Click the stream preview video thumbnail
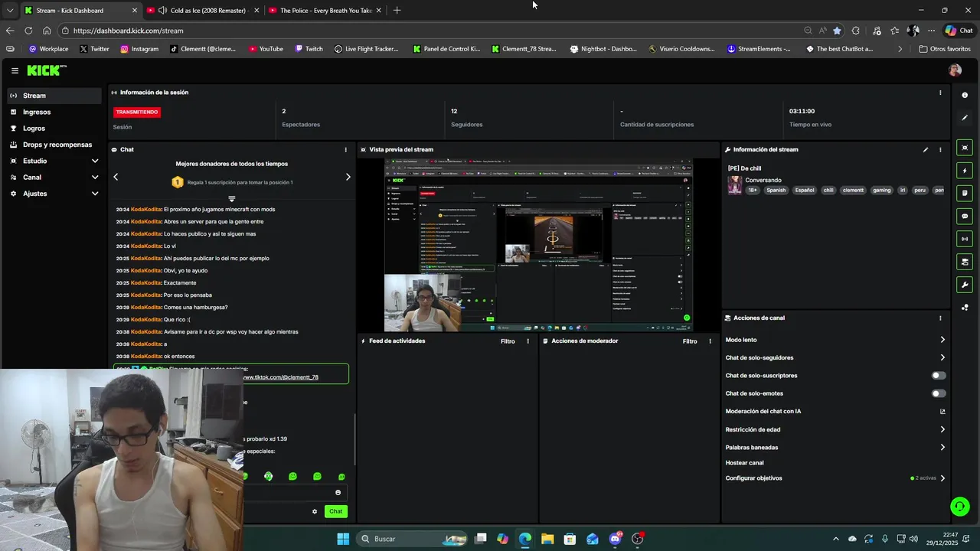Screen dimensions: 980x551 point(538,246)
